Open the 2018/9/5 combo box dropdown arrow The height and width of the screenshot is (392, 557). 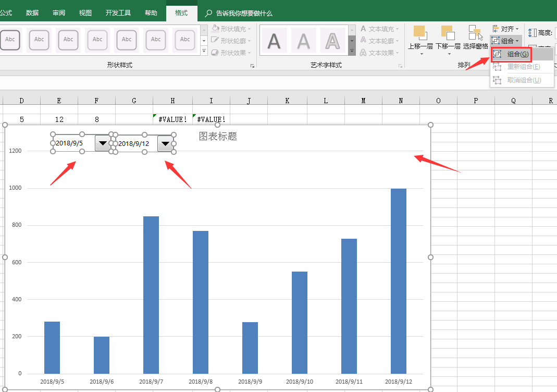coord(103,143)
